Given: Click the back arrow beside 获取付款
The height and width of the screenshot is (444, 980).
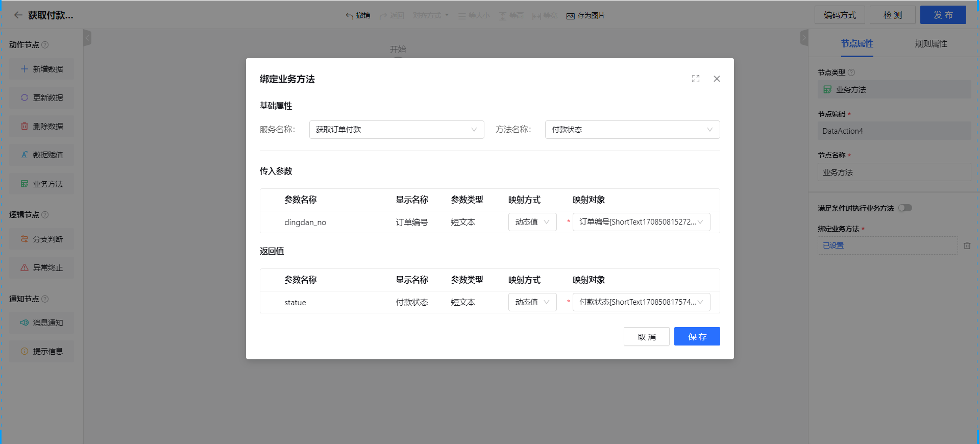Looking at the screenshot, I should pos(18,15).
